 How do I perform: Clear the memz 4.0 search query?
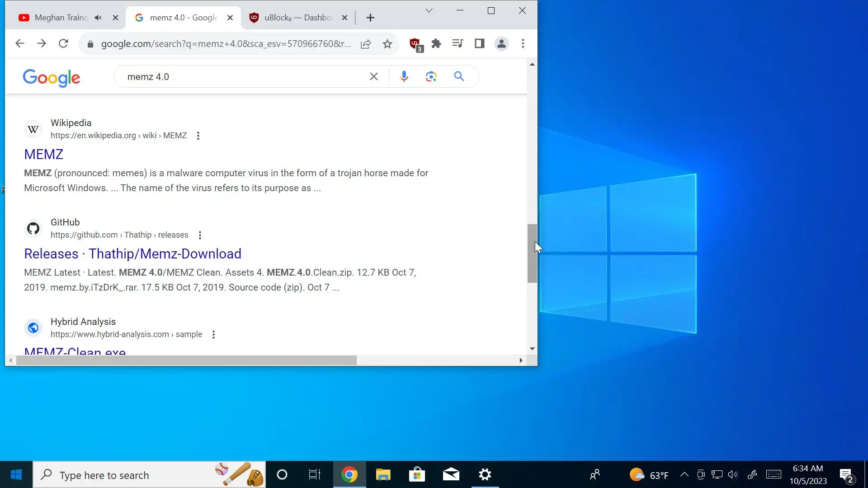click(x=373, y=77)
